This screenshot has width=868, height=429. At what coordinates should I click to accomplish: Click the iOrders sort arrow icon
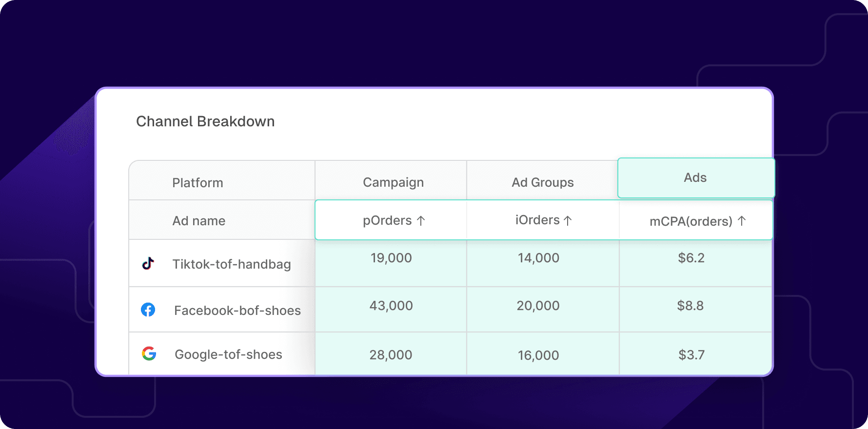click(568, 221)
